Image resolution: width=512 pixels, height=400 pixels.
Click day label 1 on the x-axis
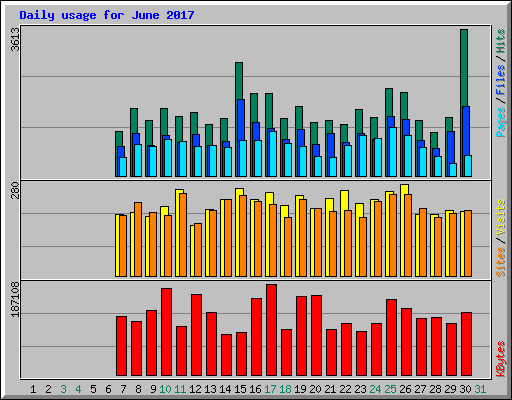click(33, 389)
